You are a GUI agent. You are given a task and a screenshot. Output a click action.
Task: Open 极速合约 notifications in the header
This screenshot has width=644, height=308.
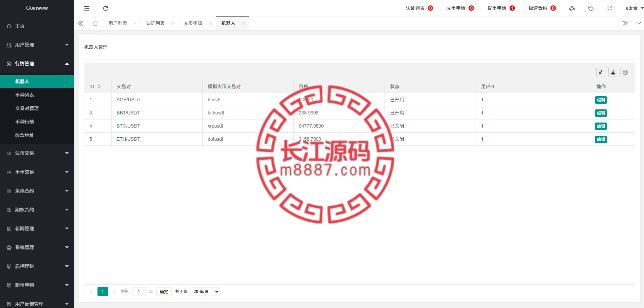[x=542, y=8]
